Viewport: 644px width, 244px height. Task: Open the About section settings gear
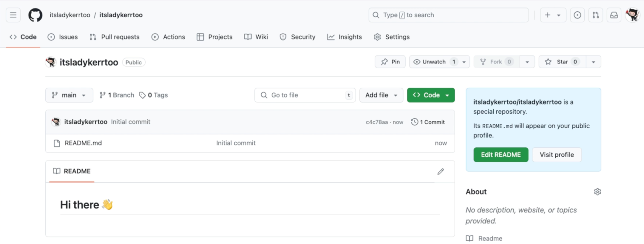(597, 192)
